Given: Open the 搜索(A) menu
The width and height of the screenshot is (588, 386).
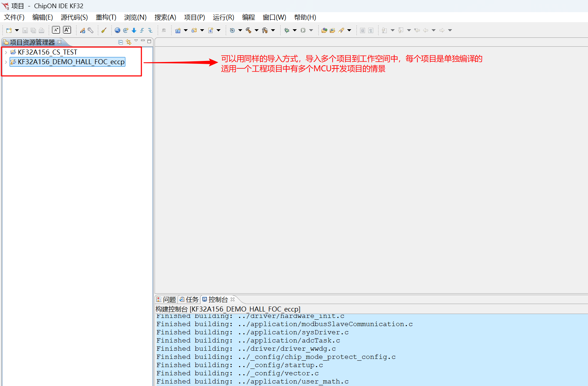Looking at the screenshot, I should coord(165,17).
